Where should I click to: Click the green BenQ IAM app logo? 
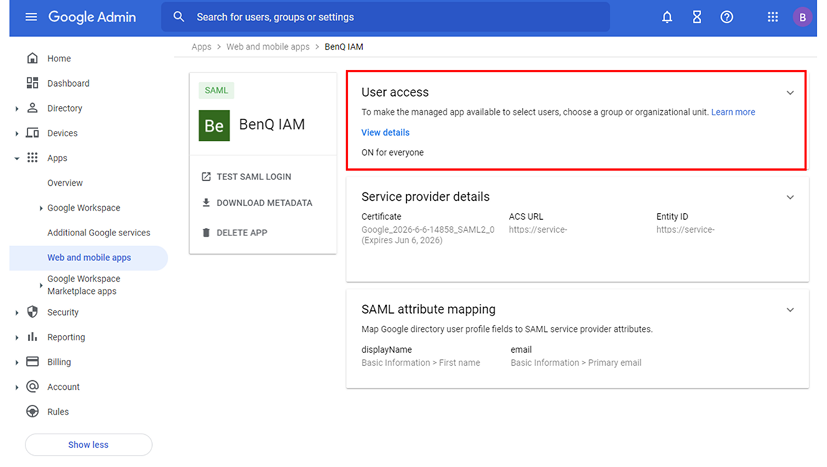point(214,125)
